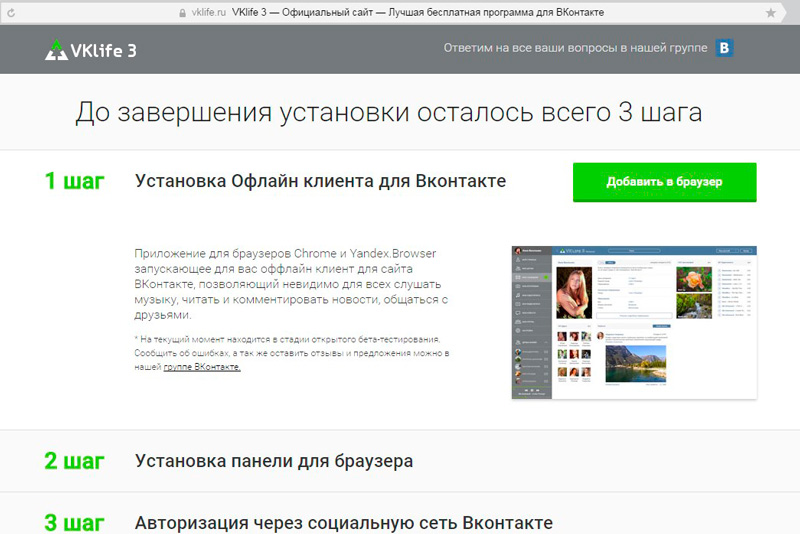Screen dimensions: 800x534
Task: Click the "Ответим на все ваши вопросы в нашей группе" text
Action: click(x=576, y=48)
